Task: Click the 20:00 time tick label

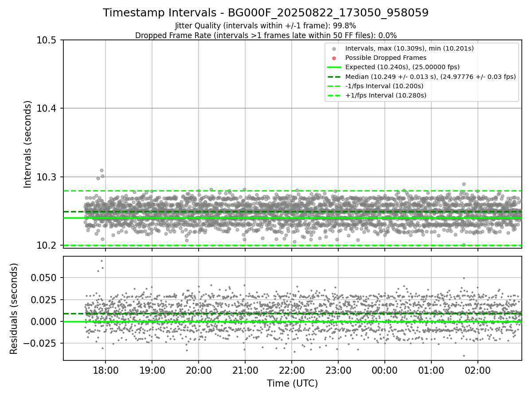Action: 199,370
